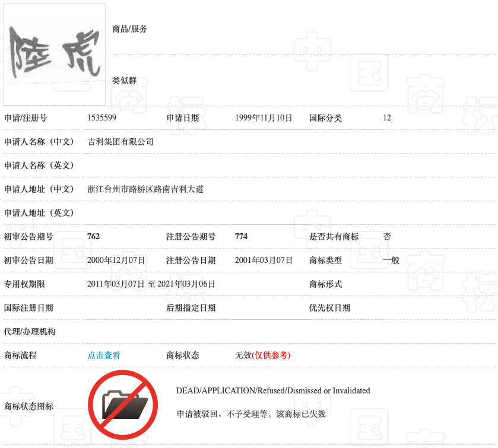Click the 代理/办理机构 label
This screenshot has width=498, height=448.
30,332
